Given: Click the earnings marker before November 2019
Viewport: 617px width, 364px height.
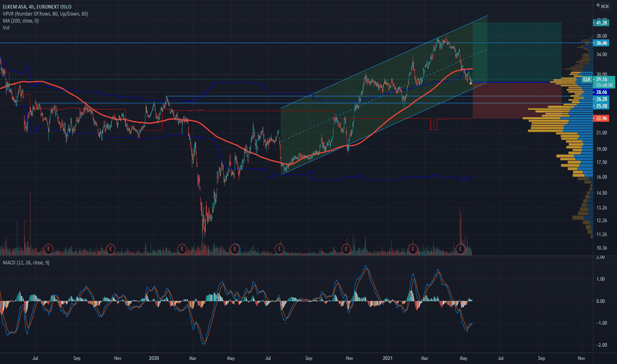Looking at the screenshot, I should pos(111,249).
